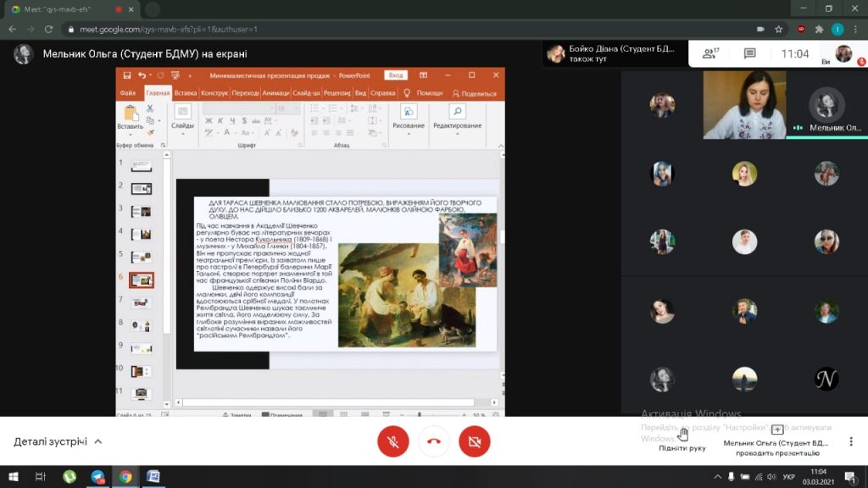Open Ribbon Display Options in PowerPoint

(x=424, y=75)
